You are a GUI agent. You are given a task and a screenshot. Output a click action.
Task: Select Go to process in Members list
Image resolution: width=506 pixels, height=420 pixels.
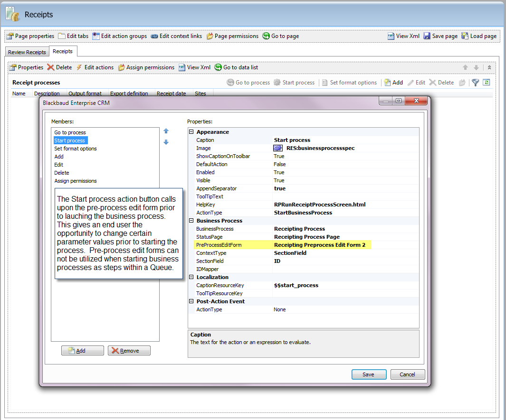tap(70, 132)
